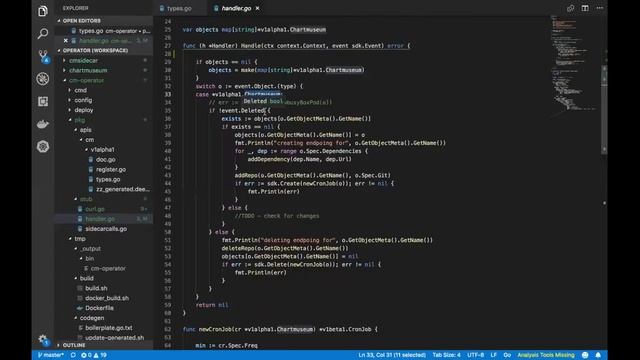Open the Manage settings gear
The height and width of the screenshot is (360, 640).
click(43, 339)
